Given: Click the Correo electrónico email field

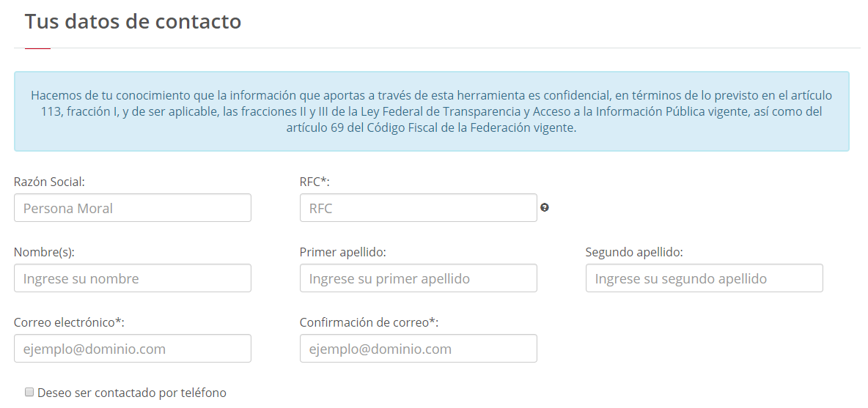Looking at the screenshot, I should [x=132, y=348].
